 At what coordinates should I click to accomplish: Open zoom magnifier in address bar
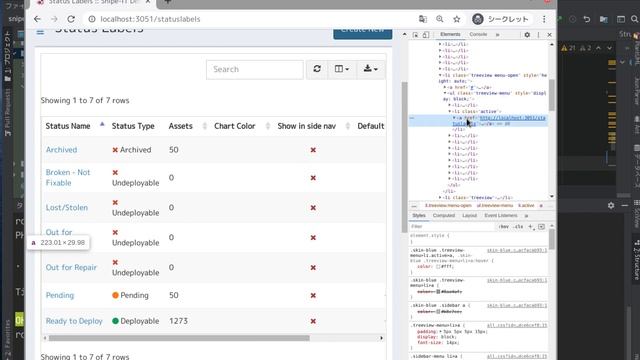coord(440,19)
